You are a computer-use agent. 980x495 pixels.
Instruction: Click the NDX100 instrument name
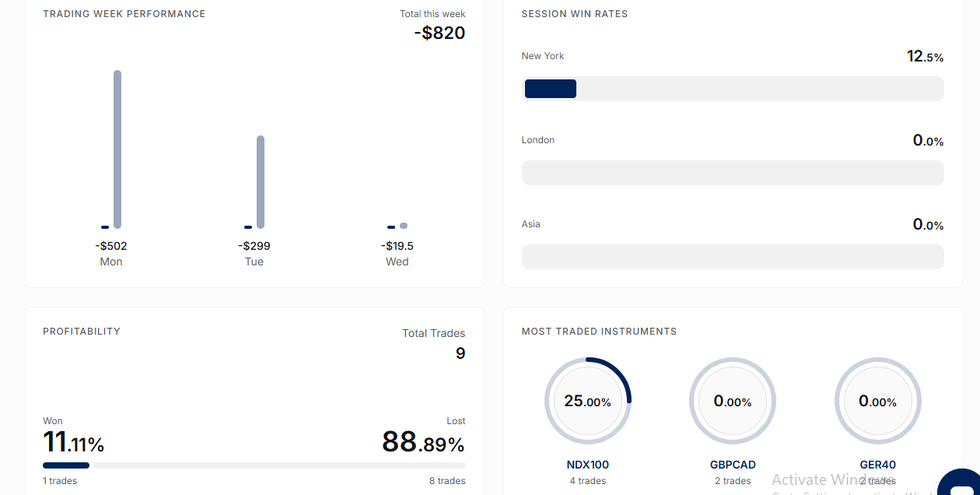[588, 465]
